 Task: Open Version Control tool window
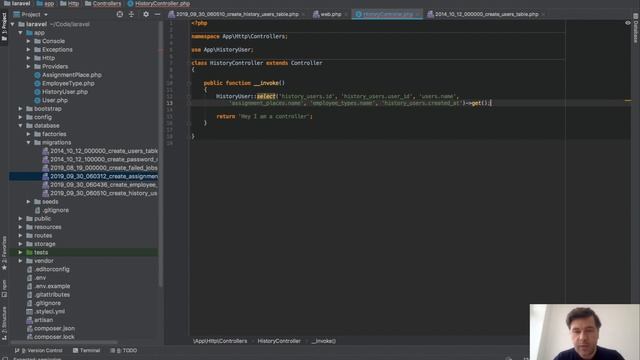(38, 350)
